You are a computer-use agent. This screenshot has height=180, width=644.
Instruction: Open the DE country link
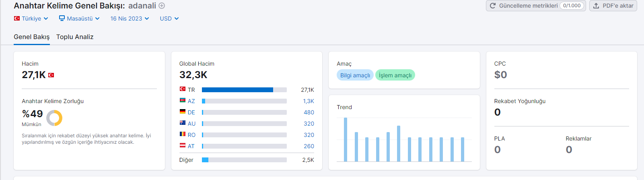click(191, 112)
